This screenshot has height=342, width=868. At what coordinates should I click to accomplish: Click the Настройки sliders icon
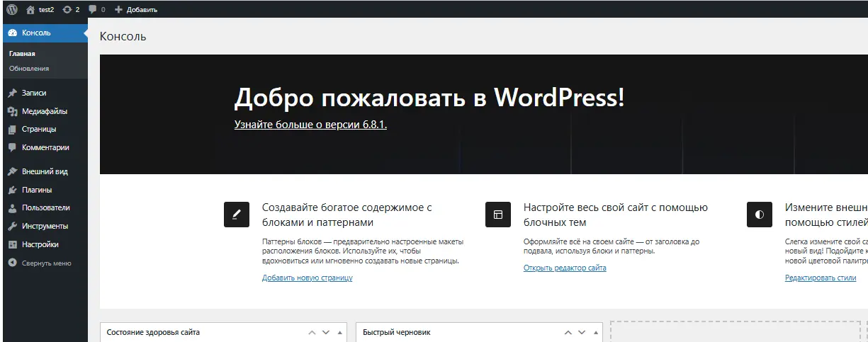[x=12, y=244]
